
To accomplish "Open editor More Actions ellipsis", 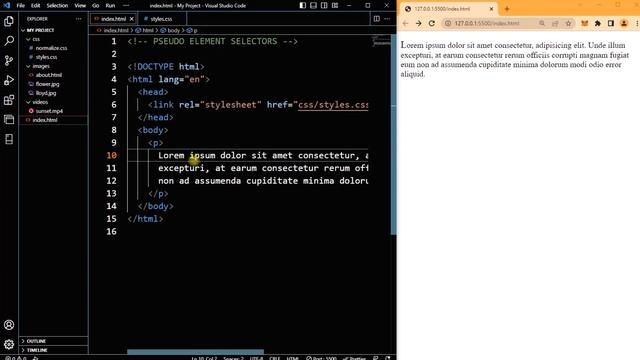I will [x=387, y=19].
